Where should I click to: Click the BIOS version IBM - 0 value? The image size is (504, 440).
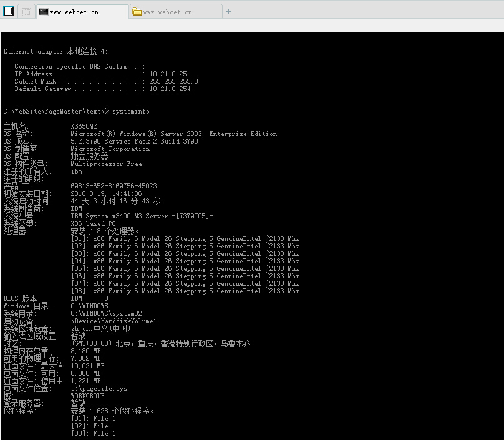coord(89,298)
